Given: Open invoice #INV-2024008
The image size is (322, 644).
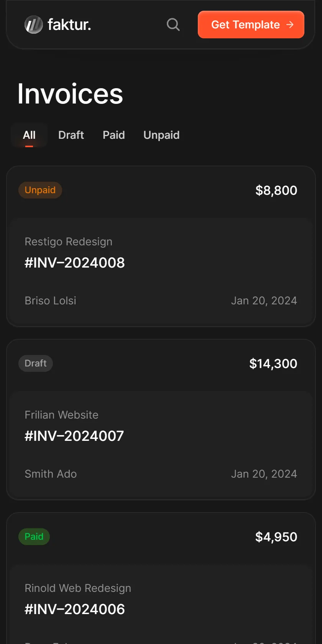Looking at the screenshot, I should pyautogui.click(x=75, y=263).
